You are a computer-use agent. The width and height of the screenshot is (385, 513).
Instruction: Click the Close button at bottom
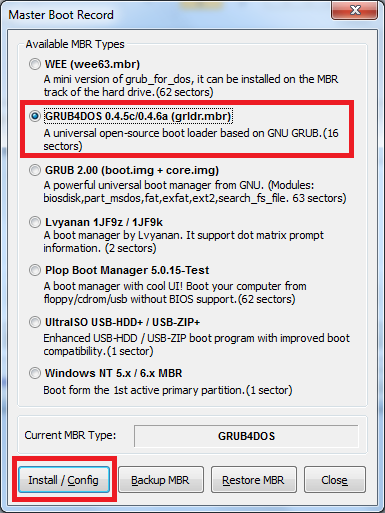[x=335, y=480]
